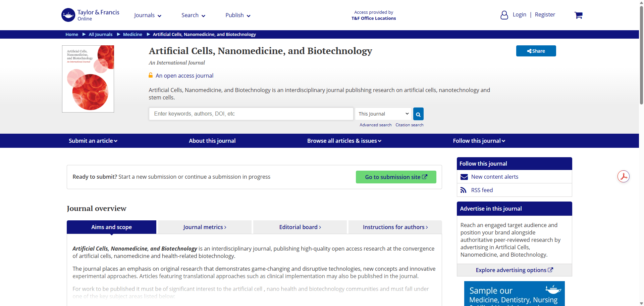The width and height of the screenshot is (644, 306).
Task: Click the Taylor & Francis Online logo
Action: 90,15
